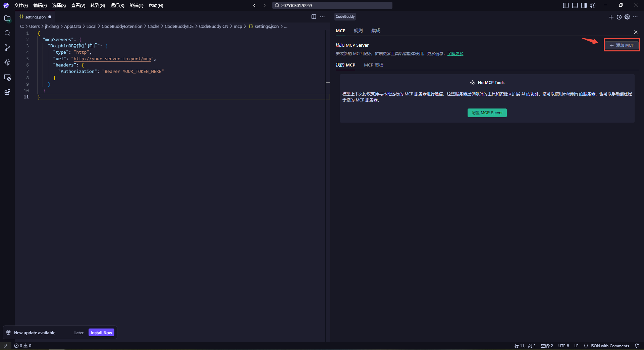The width and height of the screenshot is (644, 350).
Task: Toggle the bottom panel layout button
Action: point(575,5)
